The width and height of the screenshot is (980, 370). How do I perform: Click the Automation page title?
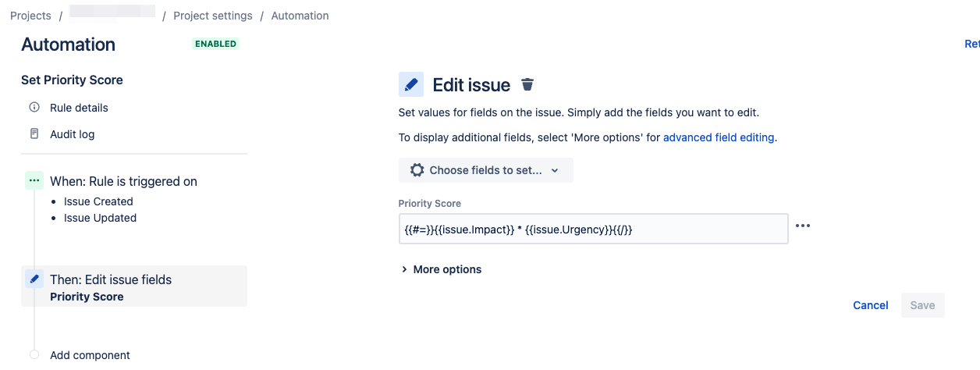tap(68, 44)
